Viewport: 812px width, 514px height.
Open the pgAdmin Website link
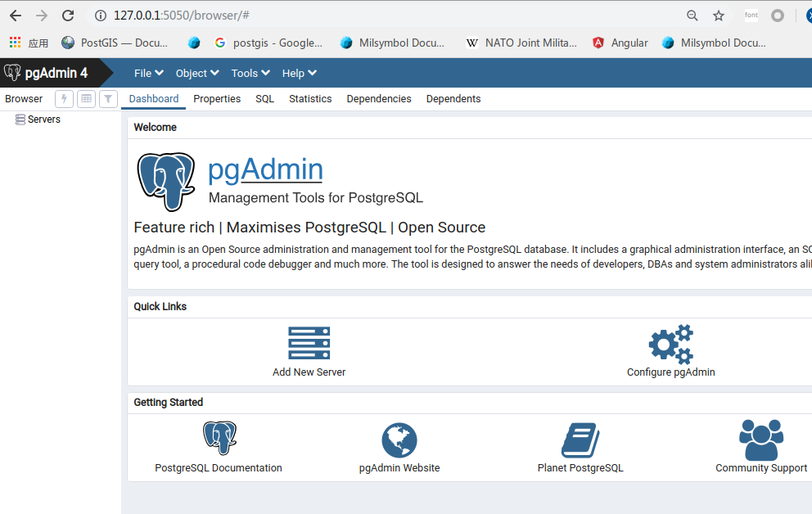coord(399,468)
